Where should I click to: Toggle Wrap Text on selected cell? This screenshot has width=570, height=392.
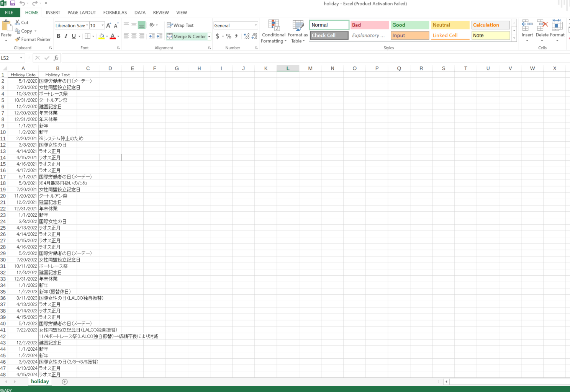coord(180,25)
